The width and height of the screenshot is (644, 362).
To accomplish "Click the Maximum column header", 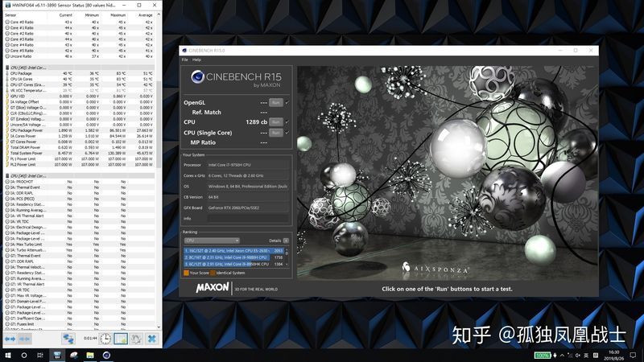I will click(118, 15).
